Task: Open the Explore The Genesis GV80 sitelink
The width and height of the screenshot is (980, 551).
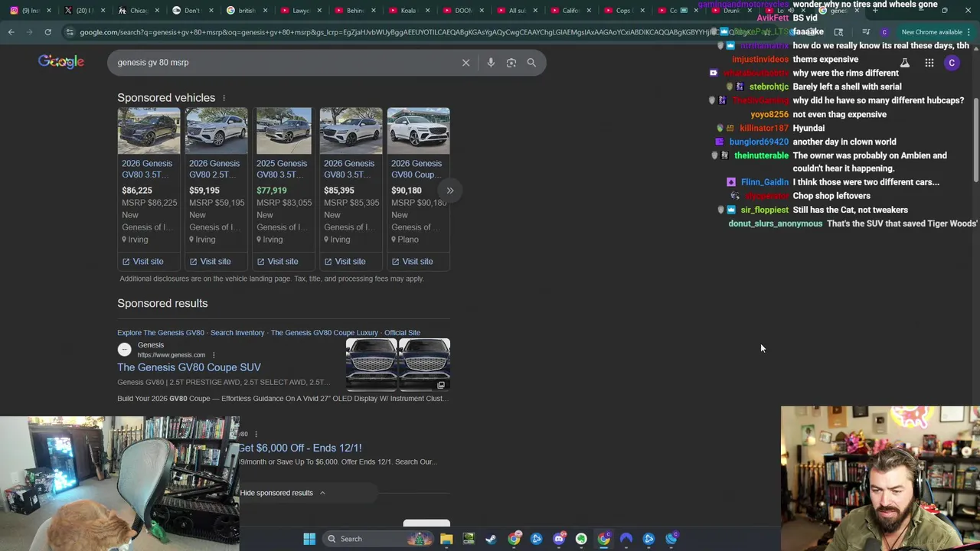Action: point(161,333)
